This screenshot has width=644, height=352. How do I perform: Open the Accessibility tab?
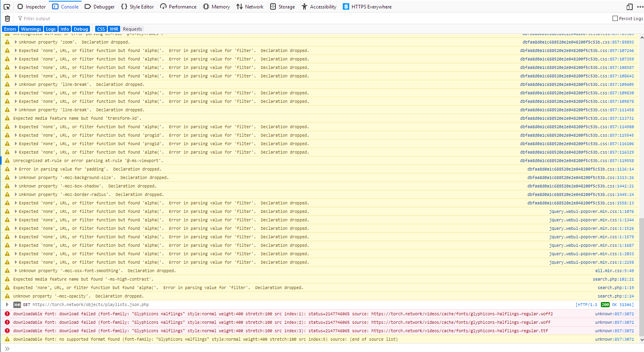click(x=319, y=7)
